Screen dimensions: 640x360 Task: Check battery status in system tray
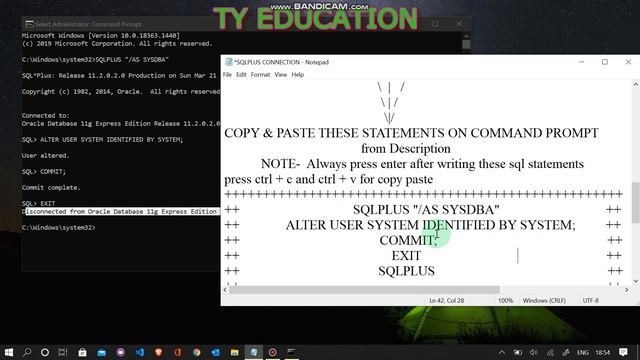(518, 352)
